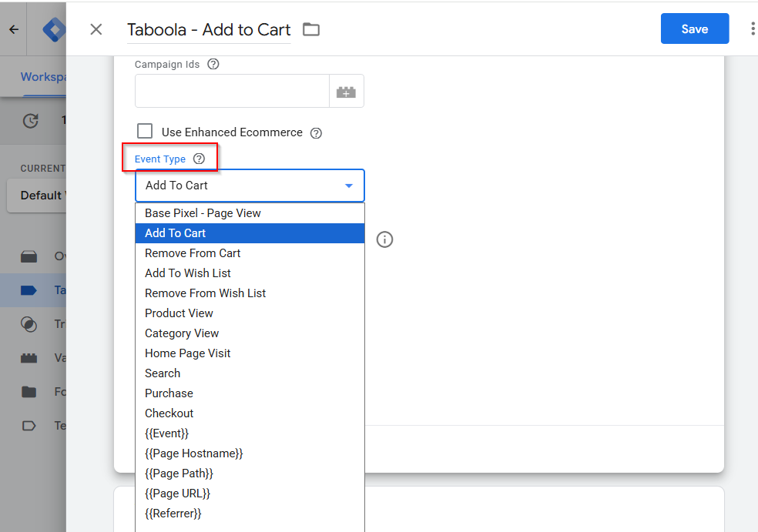758x532 pixels.
Task: Click the Google Tag Manager logo
Action: click(54, 30)
